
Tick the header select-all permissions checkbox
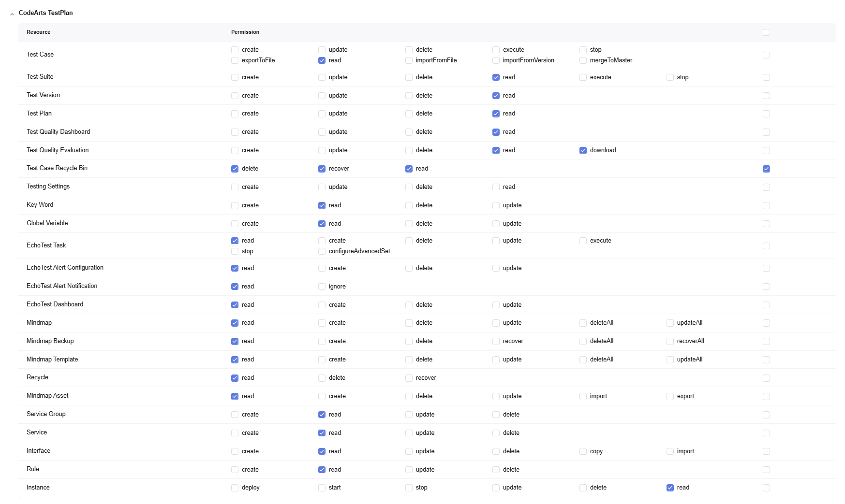(x=766, y=32)
